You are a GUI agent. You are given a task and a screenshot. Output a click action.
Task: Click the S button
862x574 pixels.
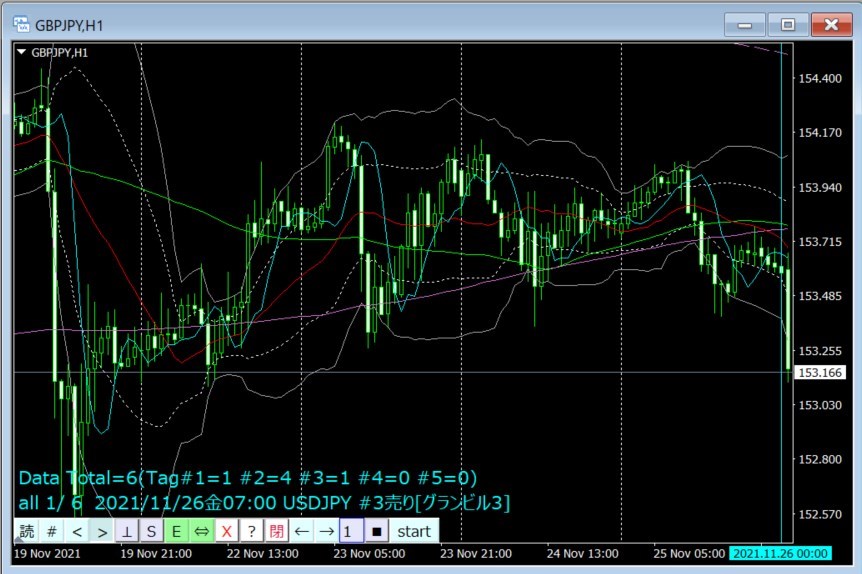tap(152, 531)
